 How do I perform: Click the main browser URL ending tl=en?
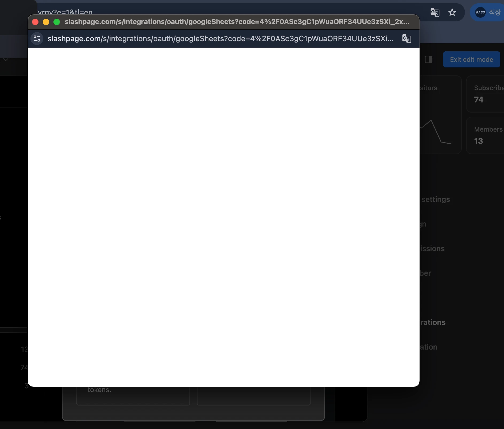pos(65,12)
